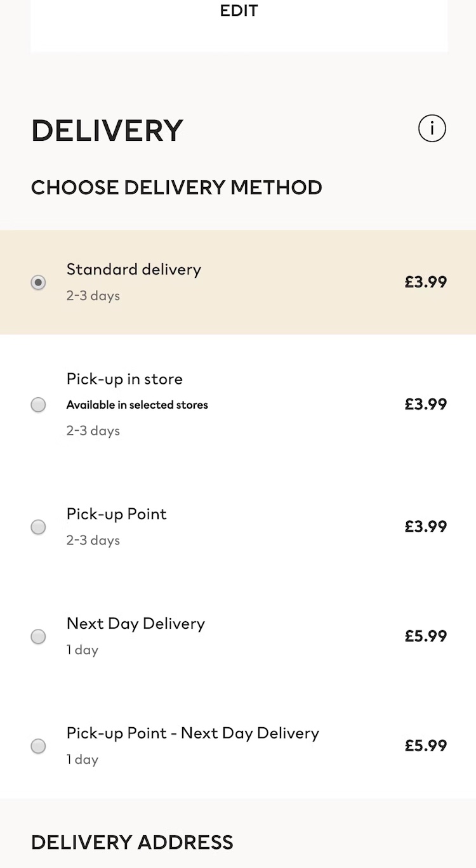Open the delivery information icon
The image size is (476, 868).
click(x=432, y=129)
